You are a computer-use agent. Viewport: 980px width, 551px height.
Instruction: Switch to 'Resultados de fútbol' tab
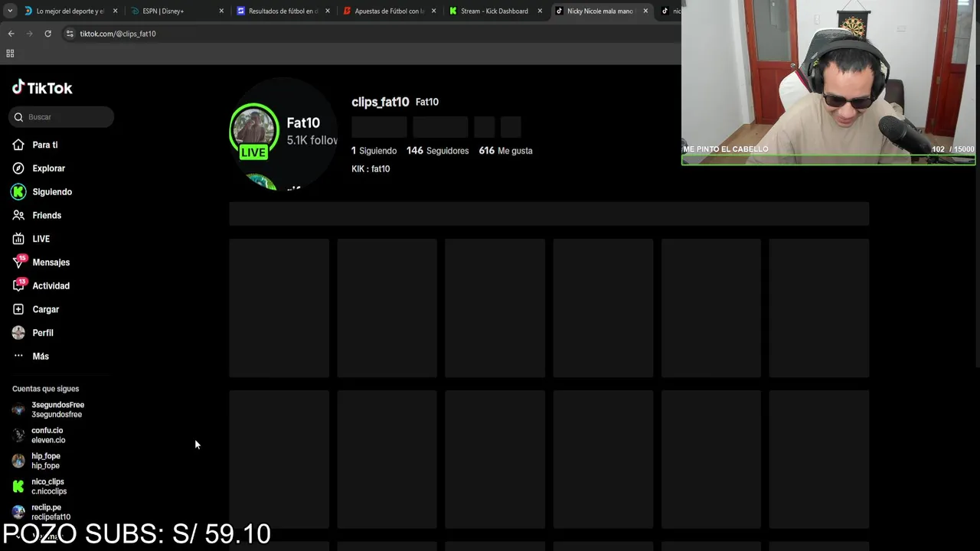pos(283,11)
